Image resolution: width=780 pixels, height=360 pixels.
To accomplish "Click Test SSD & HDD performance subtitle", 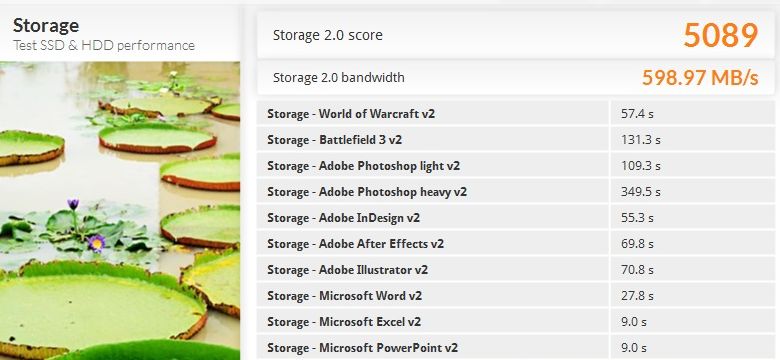I will point(104,45).
